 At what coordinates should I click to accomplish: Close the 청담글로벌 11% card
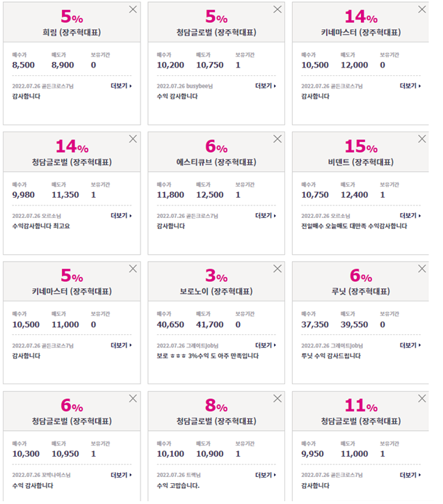click(x=422, y=399)
